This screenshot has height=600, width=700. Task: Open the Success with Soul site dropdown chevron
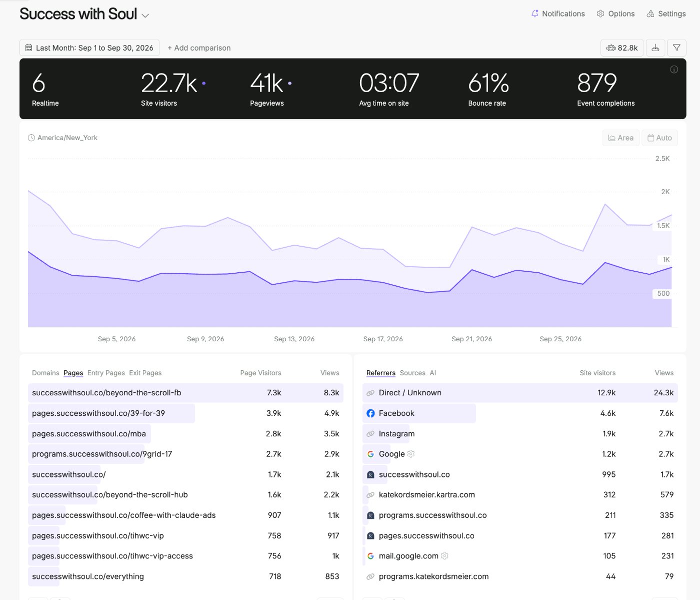[145, 16]
